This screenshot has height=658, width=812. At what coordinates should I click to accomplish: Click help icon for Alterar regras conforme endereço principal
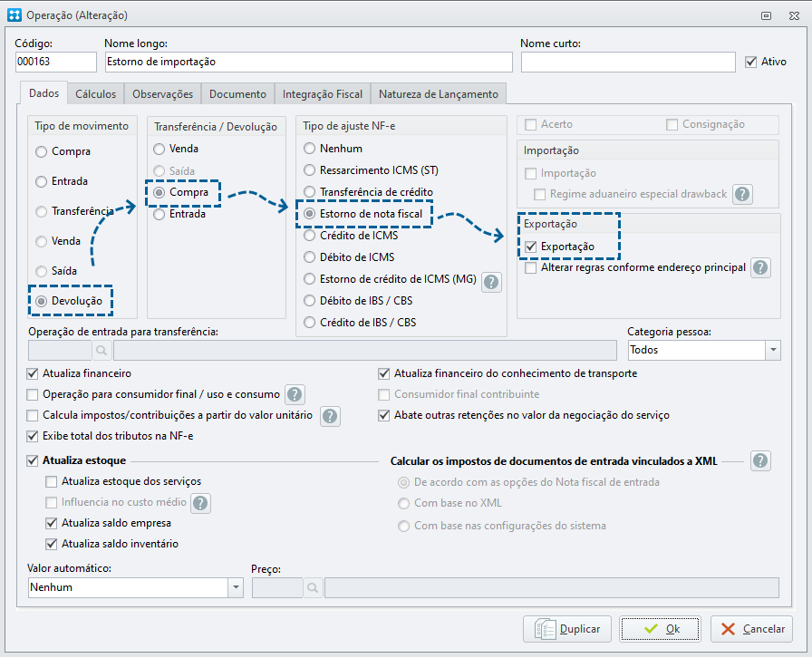pos(760,268)
